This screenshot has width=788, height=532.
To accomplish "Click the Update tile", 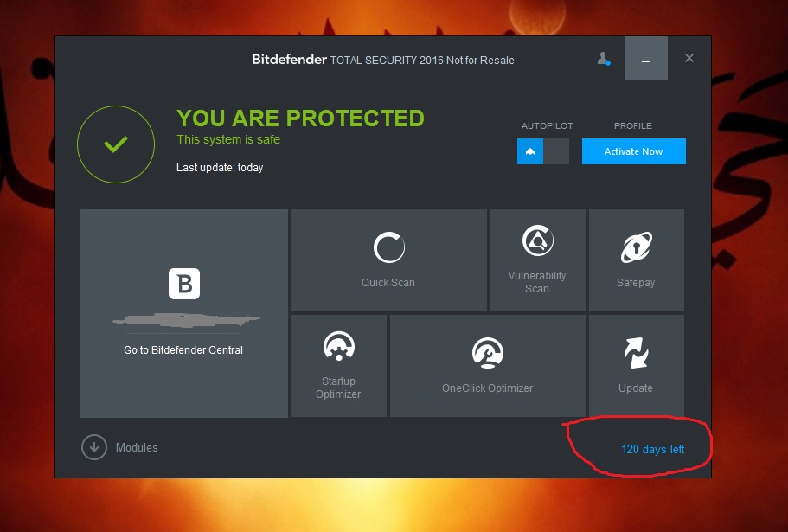I will point(637,366).
